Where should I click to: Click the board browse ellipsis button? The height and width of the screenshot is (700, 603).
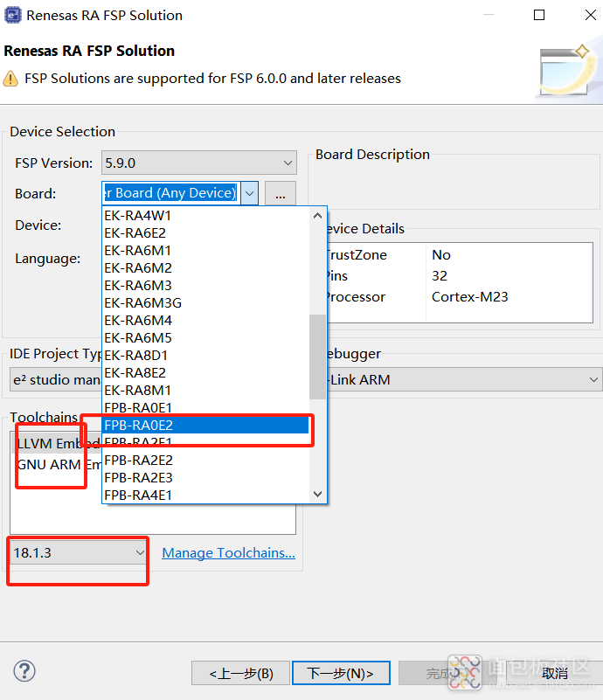[280, 194]
